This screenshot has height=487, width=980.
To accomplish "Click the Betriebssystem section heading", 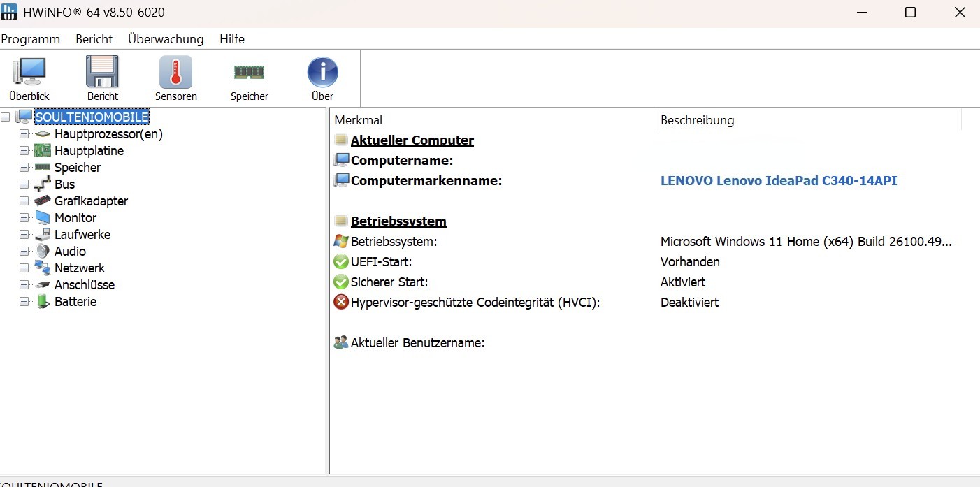I will click(398, 221).
